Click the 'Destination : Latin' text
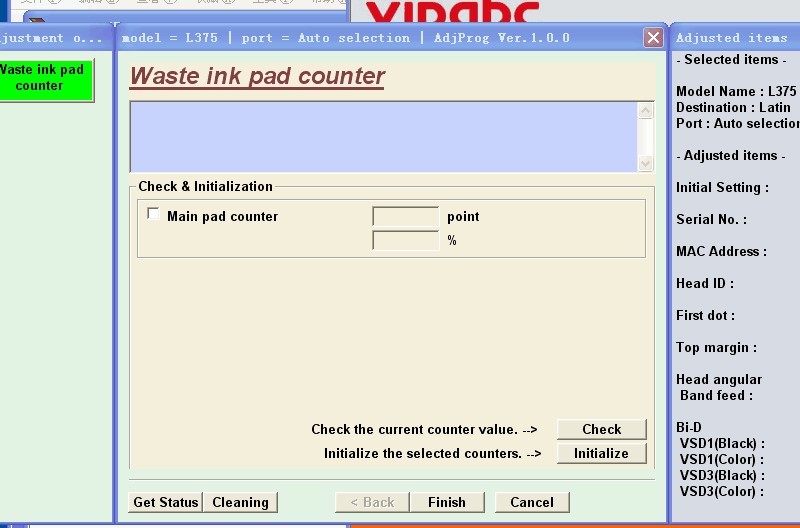The image size is (800, 528). [x=733, y=108]
